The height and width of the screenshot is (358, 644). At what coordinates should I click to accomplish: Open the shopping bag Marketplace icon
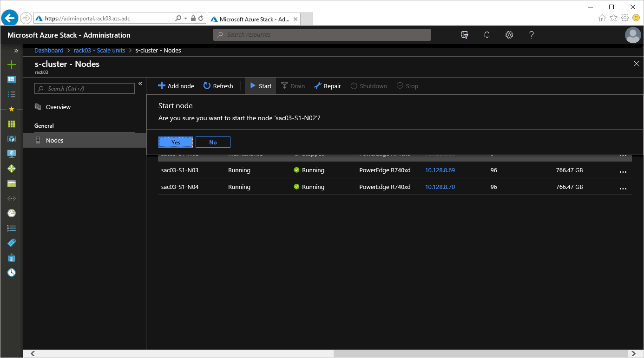coord(12,258)
